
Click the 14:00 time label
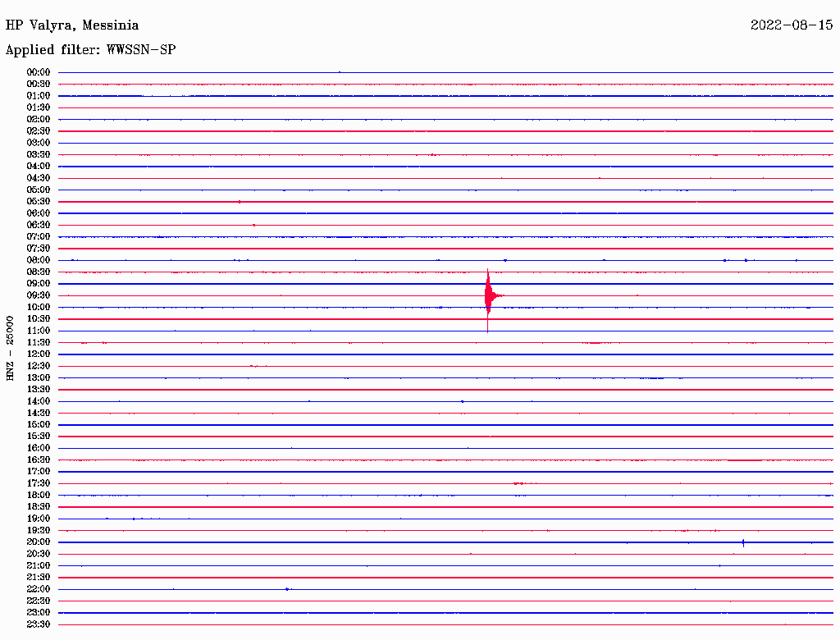38,401
